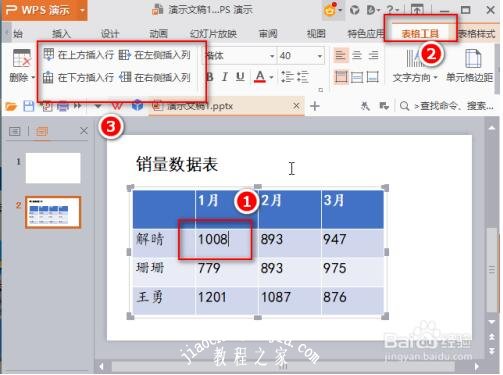Add a new document tab with plus icon
The width and height of the screenshot is (503, 375).
coord(315,106)
